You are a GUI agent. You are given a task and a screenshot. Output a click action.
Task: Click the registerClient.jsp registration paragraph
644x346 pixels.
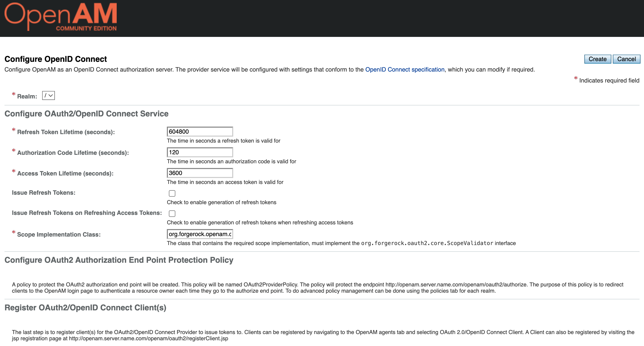click(x=323, y=335)
